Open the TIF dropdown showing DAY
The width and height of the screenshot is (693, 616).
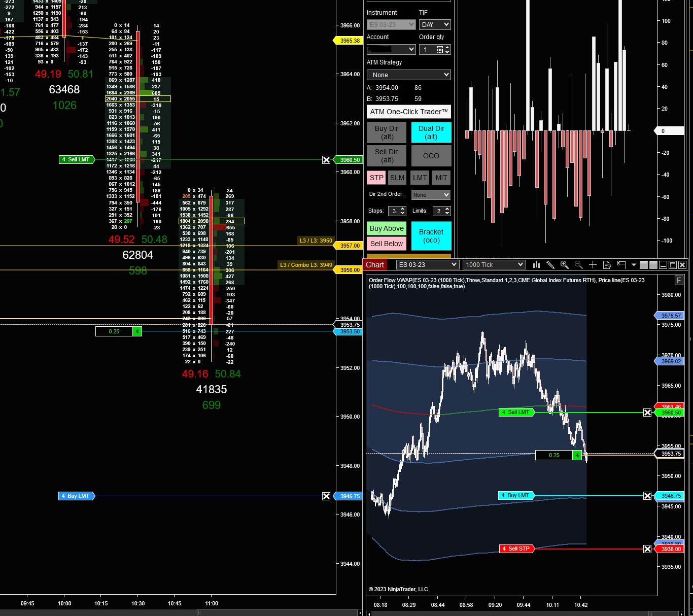click(435, 24)
